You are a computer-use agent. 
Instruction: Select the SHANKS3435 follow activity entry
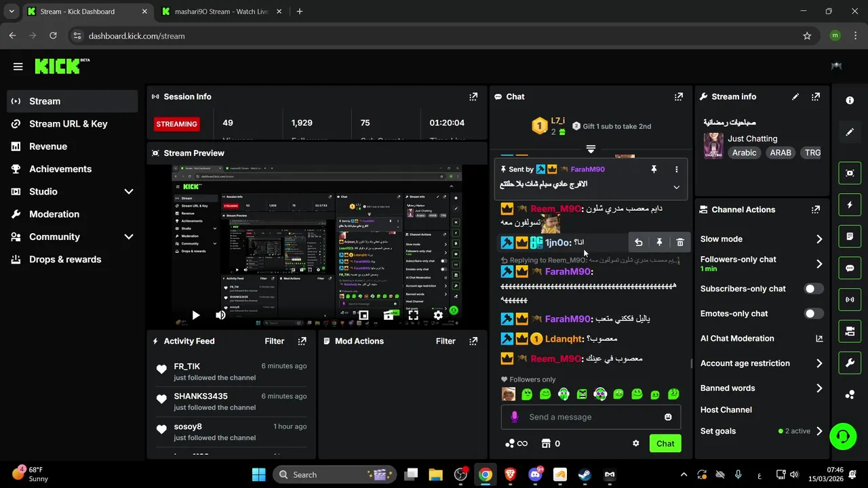click(233, 401)
